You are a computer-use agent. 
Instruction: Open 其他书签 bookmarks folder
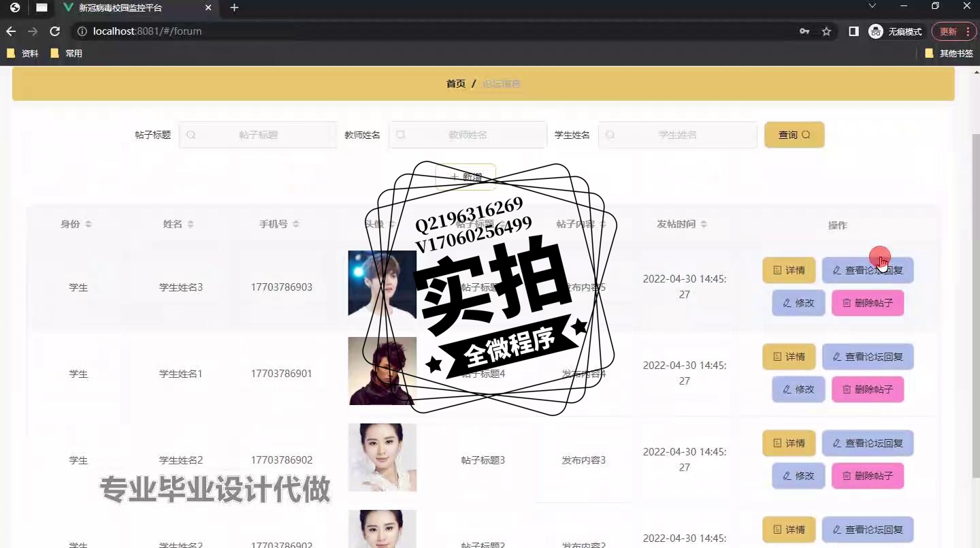tap(949, 53)
